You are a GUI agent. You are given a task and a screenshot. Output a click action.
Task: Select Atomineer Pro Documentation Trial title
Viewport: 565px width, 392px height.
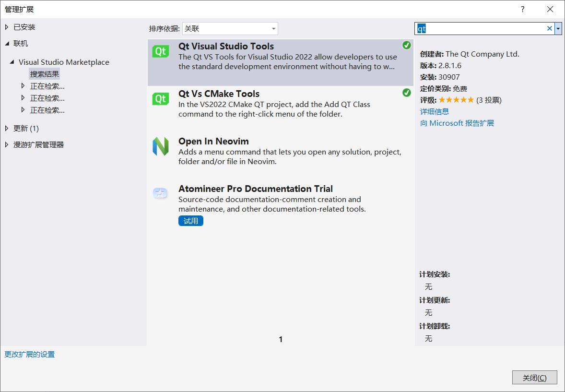click(x=256, y=189)
